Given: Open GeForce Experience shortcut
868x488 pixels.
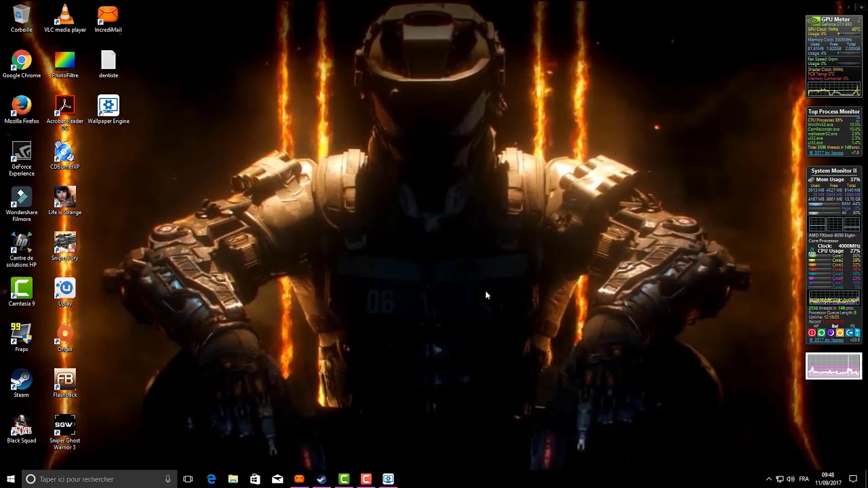Looking at the screenshot, I should pos(22,159).
